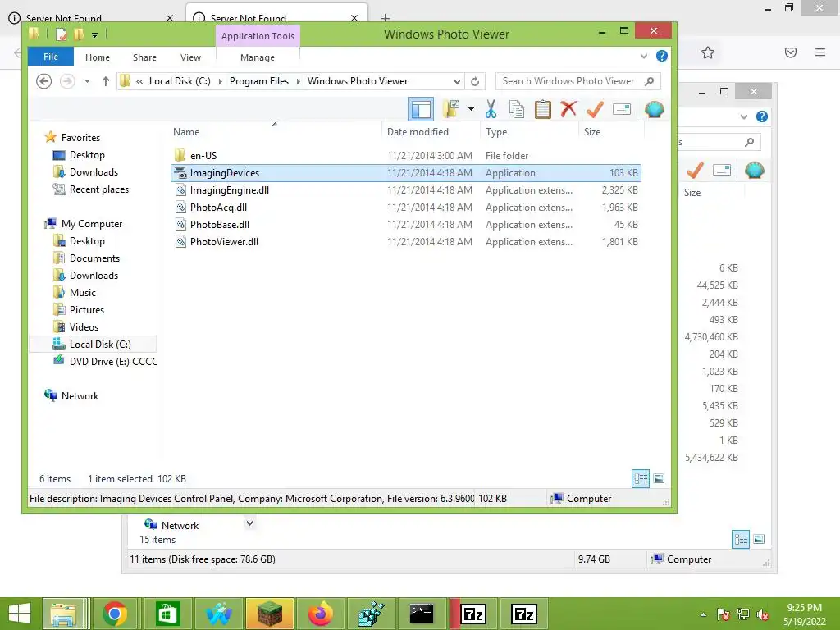840x630 pixels.
Task: Click the scissors cut icon
Action: [491, 109]
